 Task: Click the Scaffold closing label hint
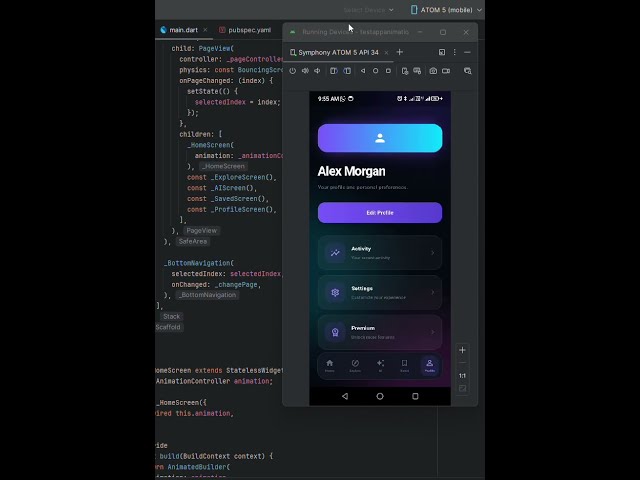(169, 327)
